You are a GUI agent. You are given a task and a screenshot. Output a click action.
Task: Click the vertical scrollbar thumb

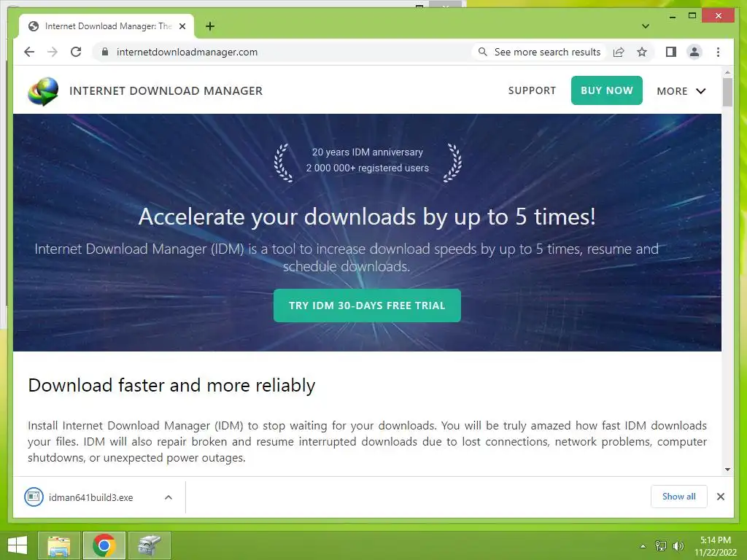click(x=727, y=92)
